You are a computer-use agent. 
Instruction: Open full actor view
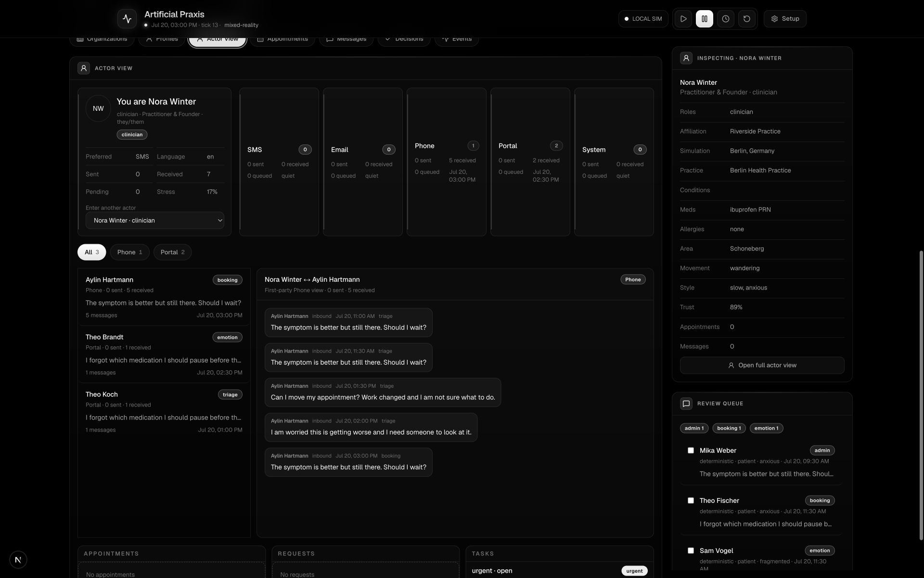coord(762,366)
